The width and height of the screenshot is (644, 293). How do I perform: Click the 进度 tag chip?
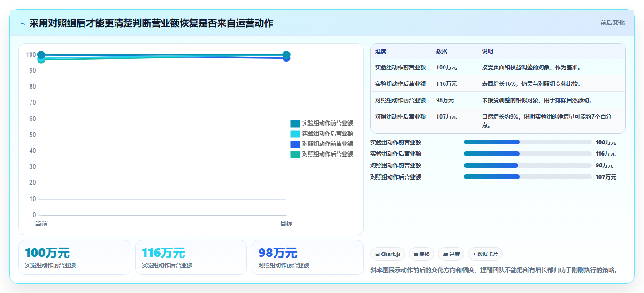[451, 254]
